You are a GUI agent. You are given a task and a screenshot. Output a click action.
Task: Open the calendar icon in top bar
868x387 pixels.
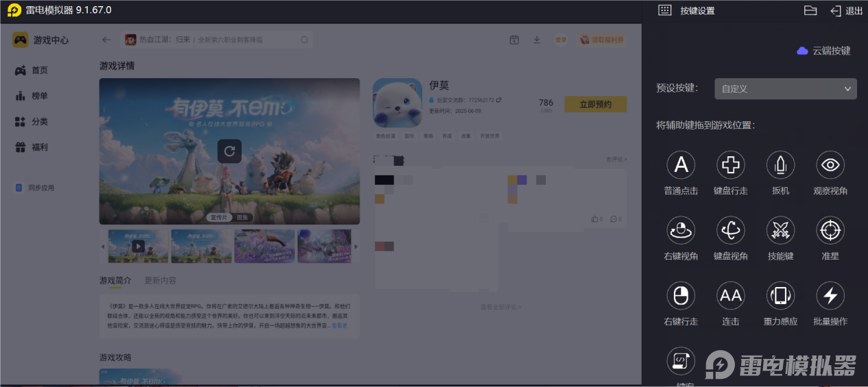514,40
